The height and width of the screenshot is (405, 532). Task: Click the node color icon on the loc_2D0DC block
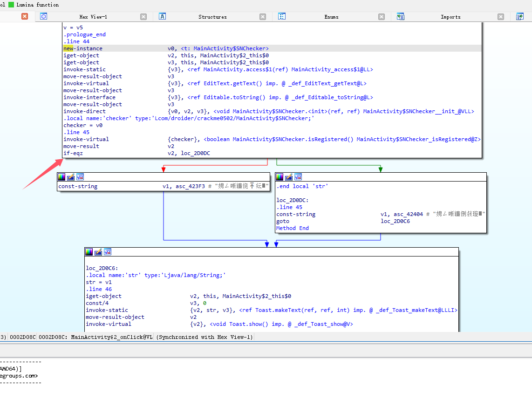tap(280, 177)
